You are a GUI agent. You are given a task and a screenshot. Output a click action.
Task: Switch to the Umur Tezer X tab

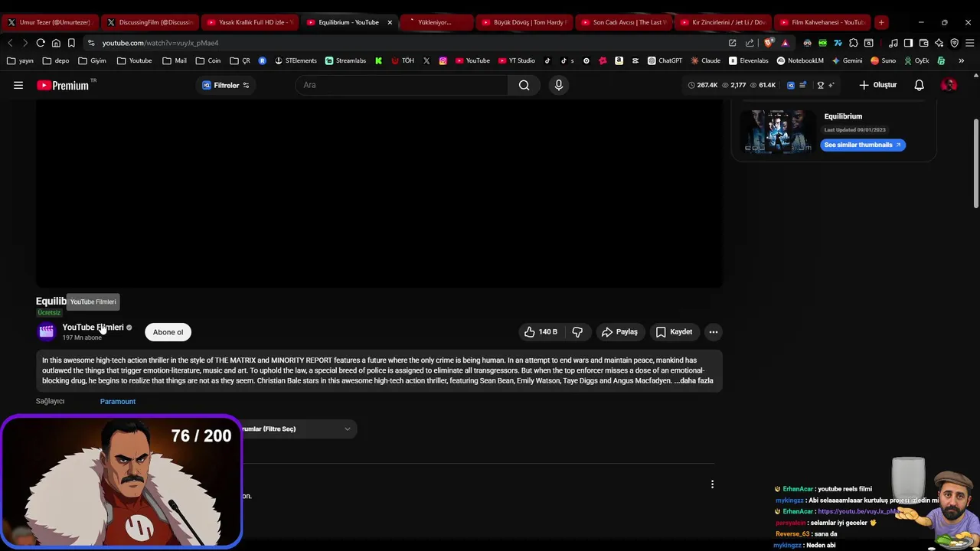pyautogui.click(x=49, y=22)
